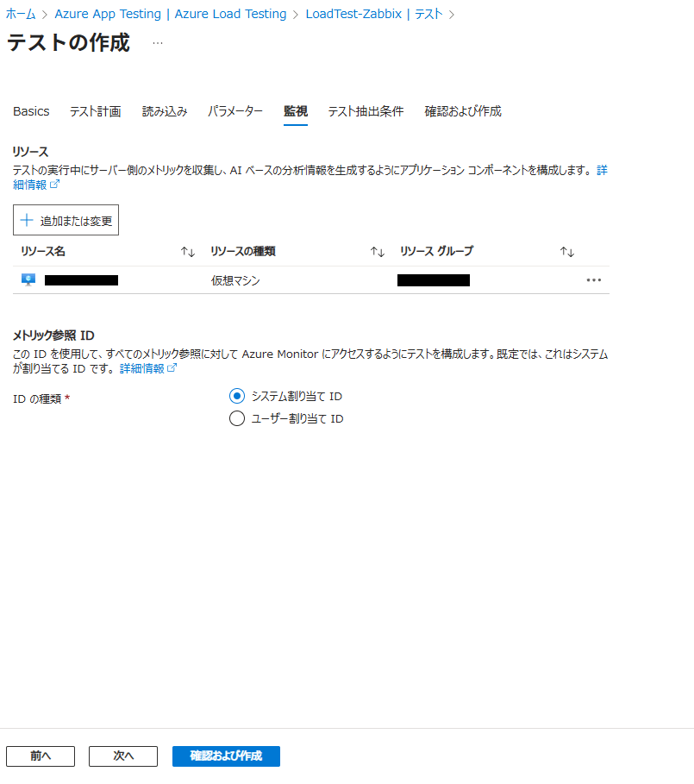This screenshot has width=694, height=784.
Task: Go to the 読み込み tab
Action: click(165, 111)
